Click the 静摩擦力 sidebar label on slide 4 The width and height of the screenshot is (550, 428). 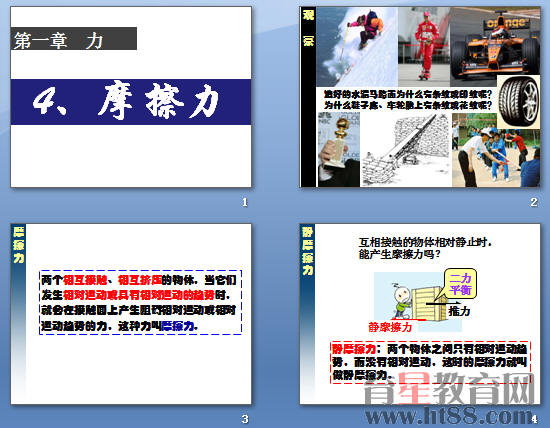(308, 251)
